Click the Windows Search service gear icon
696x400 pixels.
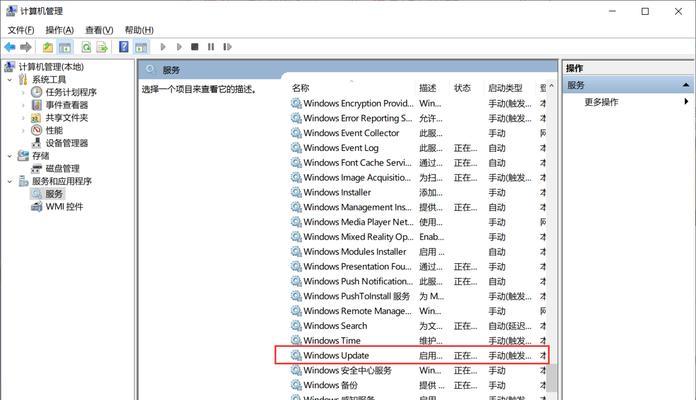point(296,325)
